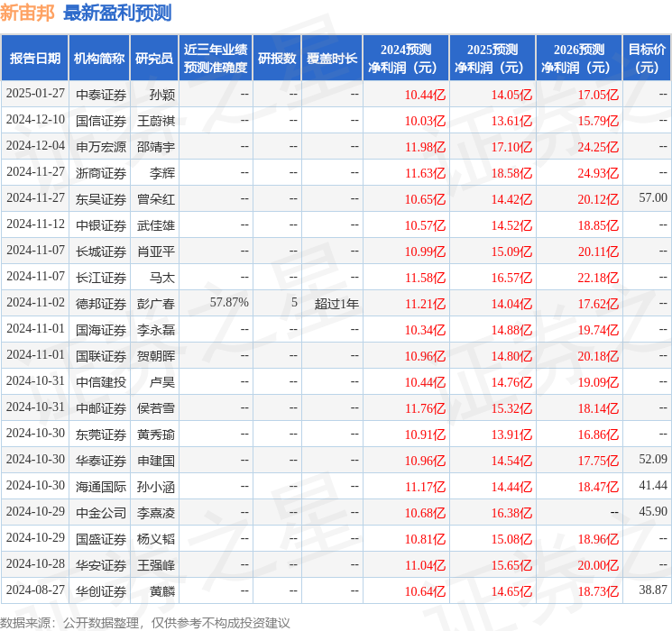
Task: Click institution 中邮证券
Action: tap(101, 408)
